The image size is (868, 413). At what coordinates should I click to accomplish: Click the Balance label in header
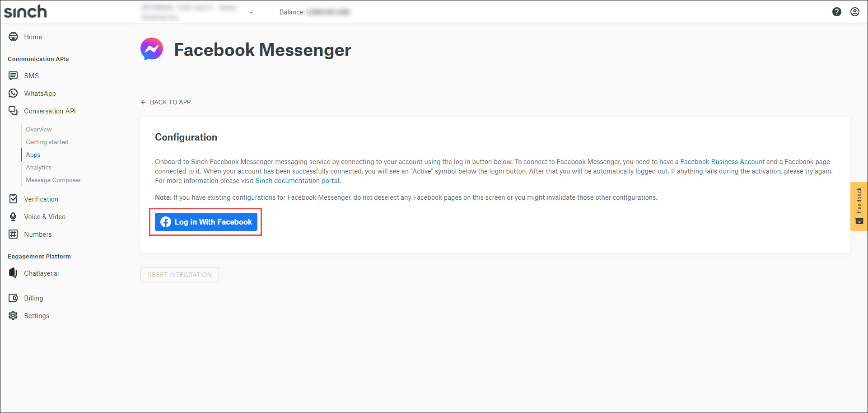[x=292, y=12]
